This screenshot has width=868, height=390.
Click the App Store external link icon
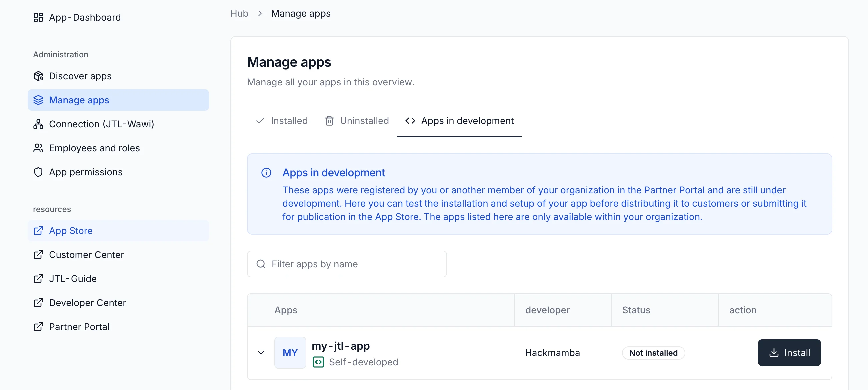38,231
